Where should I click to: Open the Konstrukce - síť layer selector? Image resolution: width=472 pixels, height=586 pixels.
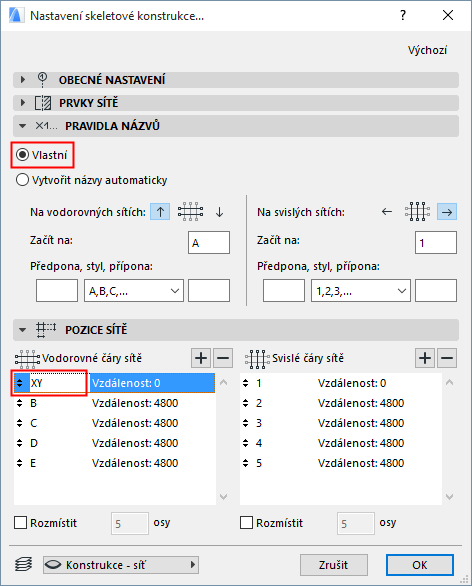[x=121, y=565]
